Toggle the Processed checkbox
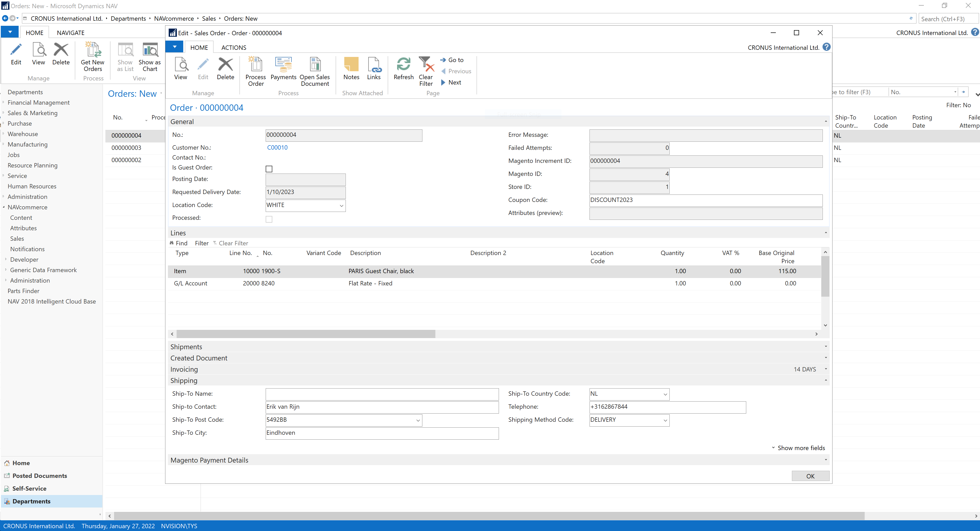980x531 pixels. (269, 219)
